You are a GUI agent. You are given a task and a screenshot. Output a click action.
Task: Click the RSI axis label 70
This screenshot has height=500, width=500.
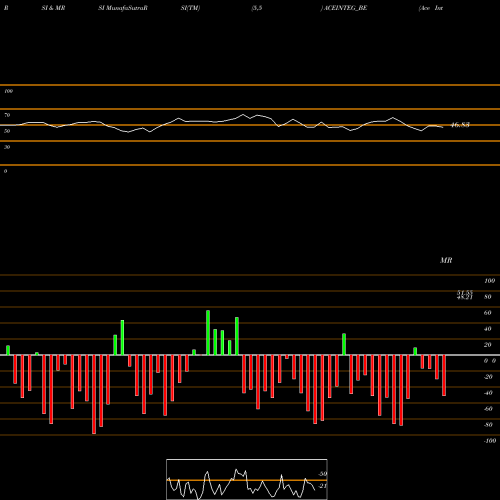click(7, 115)
